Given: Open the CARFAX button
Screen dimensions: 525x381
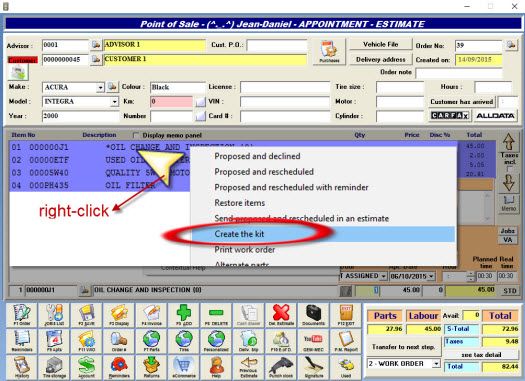Looking at the screenshot, I should 449,116.
